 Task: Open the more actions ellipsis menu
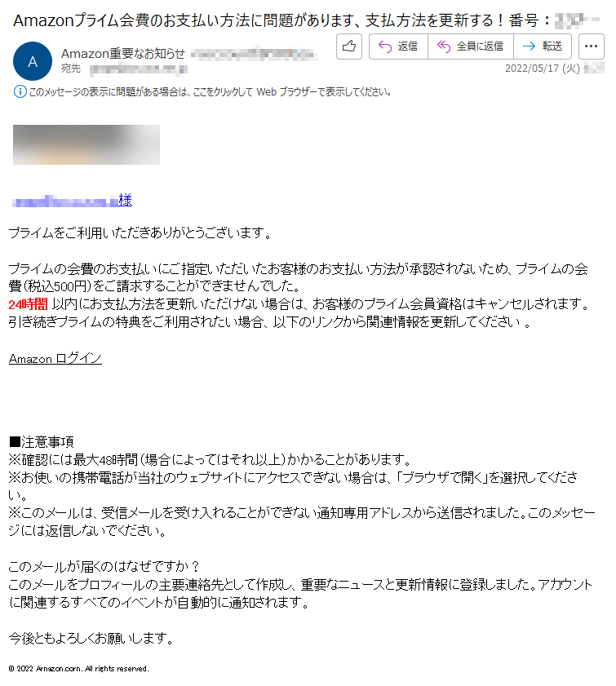[x=591, y=46]
